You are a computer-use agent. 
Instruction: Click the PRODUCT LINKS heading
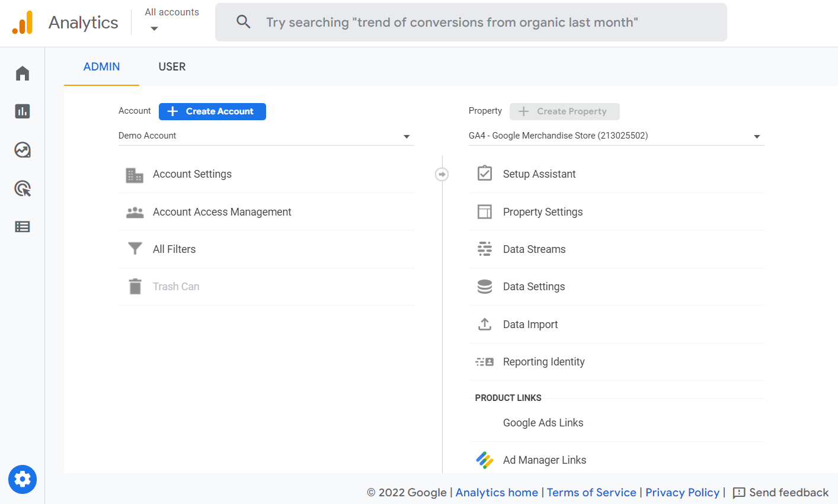[x=508, y=398]
